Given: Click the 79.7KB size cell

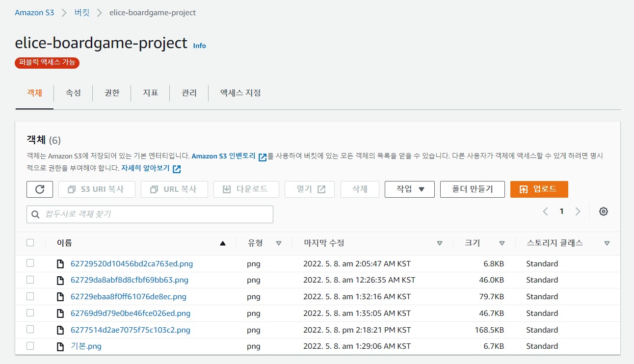Looking at the screenshot, I should click(492, 297).
